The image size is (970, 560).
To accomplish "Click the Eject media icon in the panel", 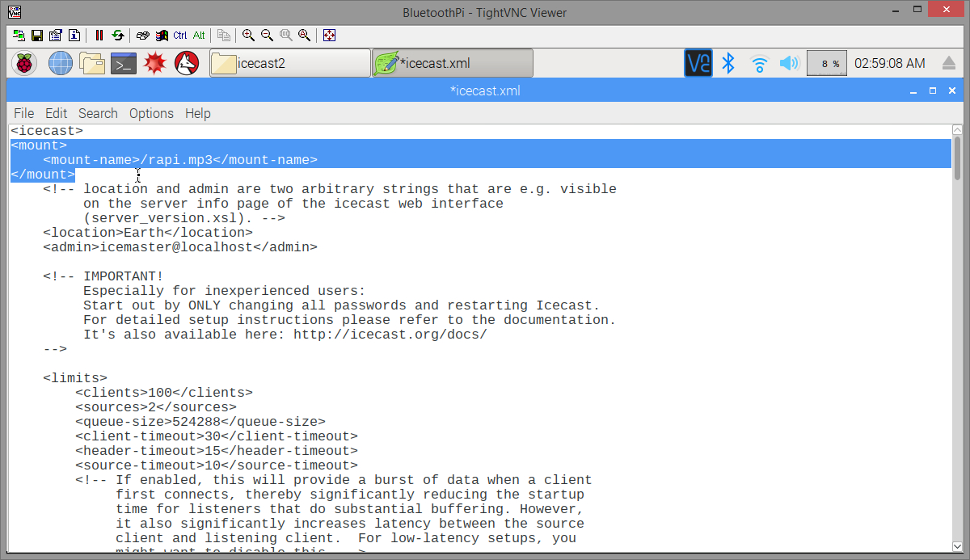I will [950, 63].
